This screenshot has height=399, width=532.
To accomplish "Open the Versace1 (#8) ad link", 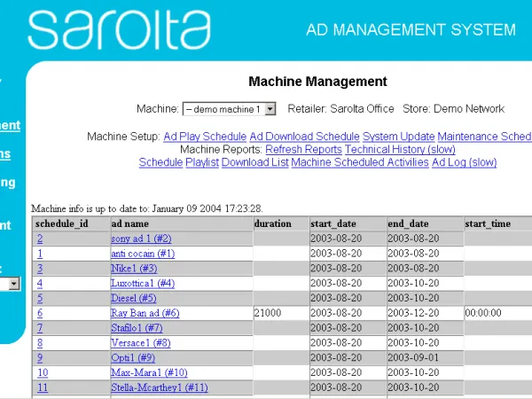I will (x=140, y=342).
